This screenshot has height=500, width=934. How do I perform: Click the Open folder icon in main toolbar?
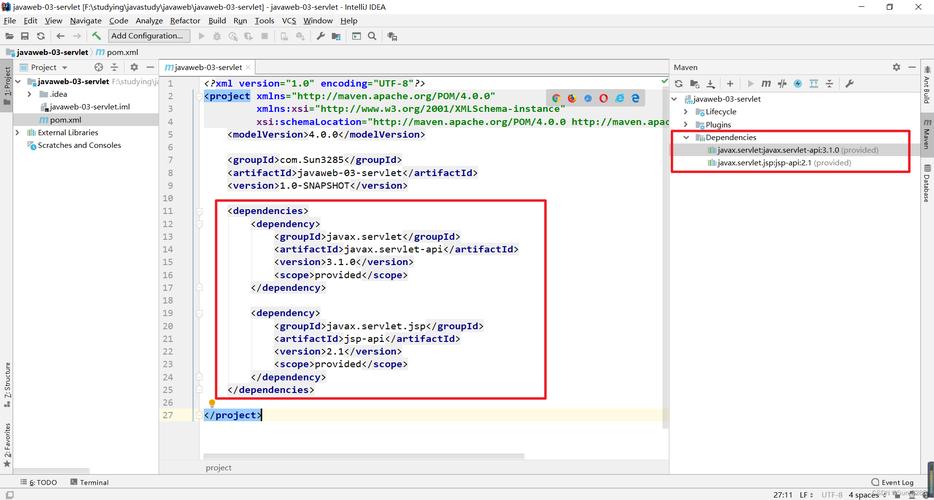coord(10,36)
